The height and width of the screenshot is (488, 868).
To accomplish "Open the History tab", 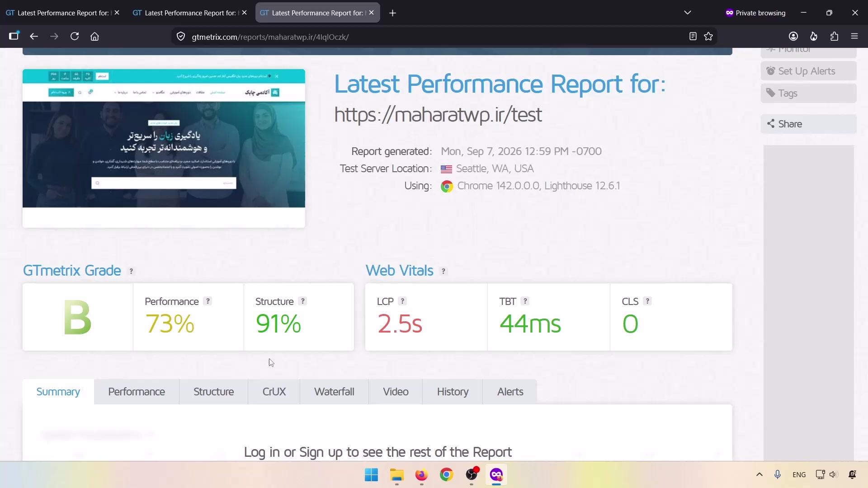I will pyautogui.click(x=453, y=392).
